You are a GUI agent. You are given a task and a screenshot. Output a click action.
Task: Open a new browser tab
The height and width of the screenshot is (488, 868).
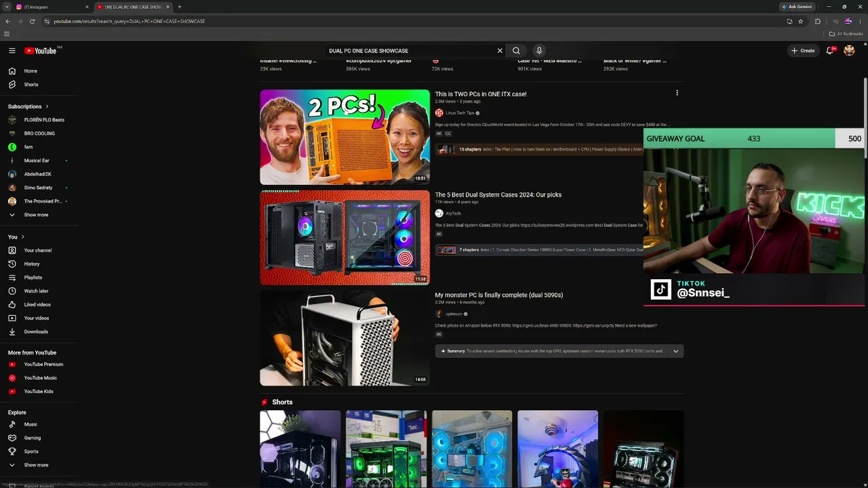tap(179, 7)
